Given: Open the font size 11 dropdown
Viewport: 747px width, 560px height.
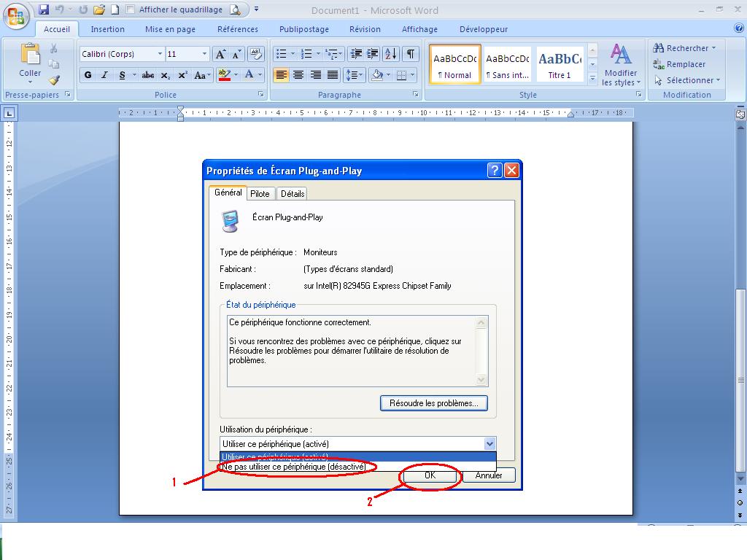Looking at the screenshot, I should (204, 54).
